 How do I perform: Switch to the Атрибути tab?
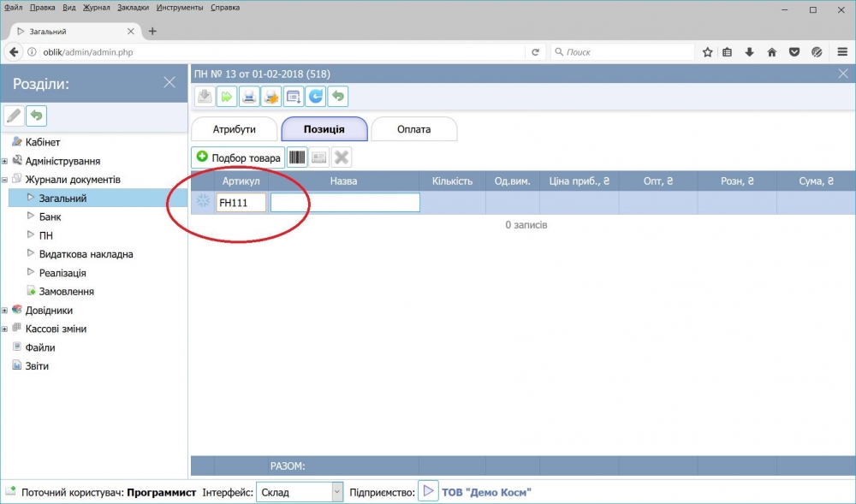[235, 129]
